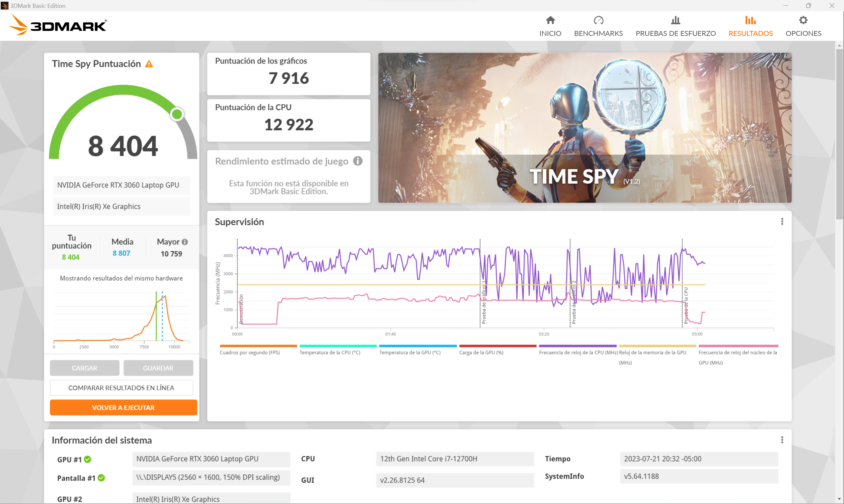844x504 pixels.
Task: Toggle Temperatura de la CPU legend series
Action: click(330, 352)
